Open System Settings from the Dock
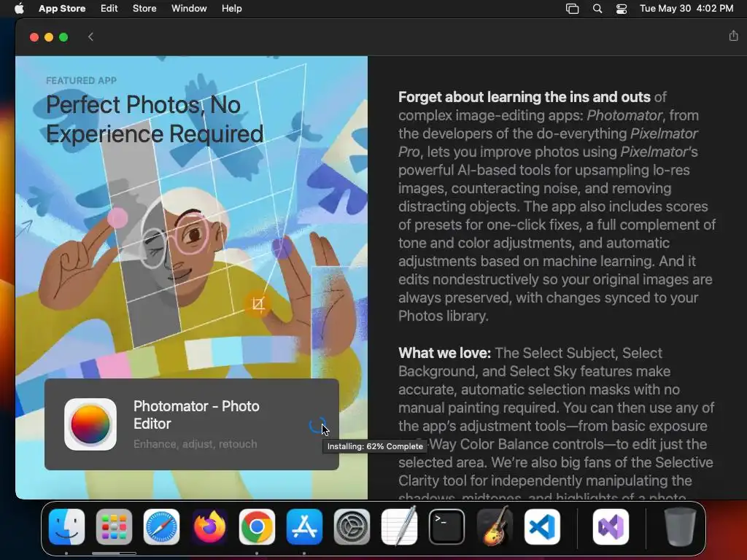This screenshot has height=560, width=747. [x=352, y=526]
